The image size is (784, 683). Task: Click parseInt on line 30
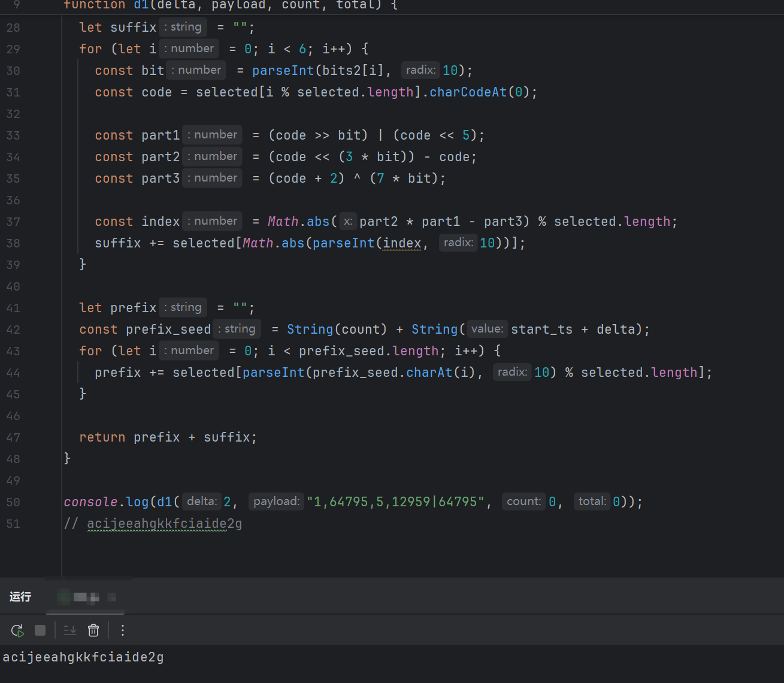(x=283, y=71)
